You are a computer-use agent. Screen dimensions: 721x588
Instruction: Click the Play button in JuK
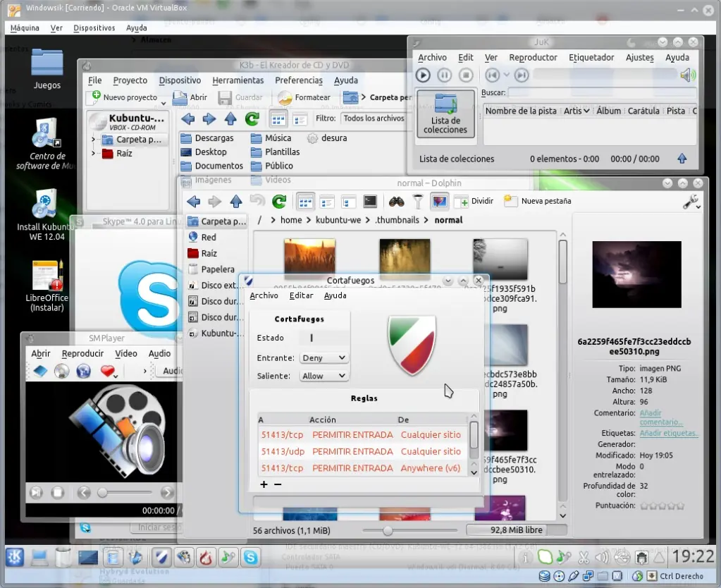(x=423, y=75)
